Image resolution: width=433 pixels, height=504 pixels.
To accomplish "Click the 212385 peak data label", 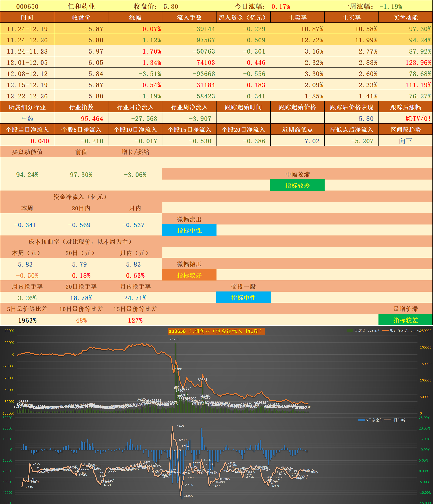I will pyautogui.click(x=175, y=339).
